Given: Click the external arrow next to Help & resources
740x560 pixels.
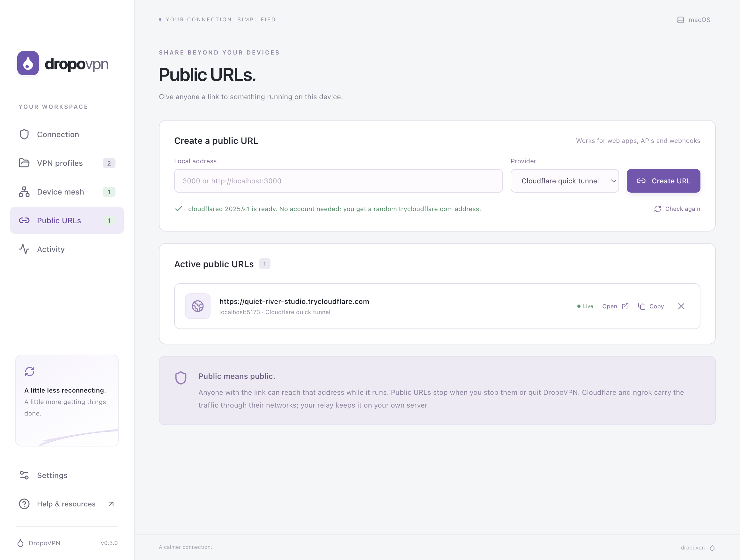Looking at the screenshot, I should 111,504.
